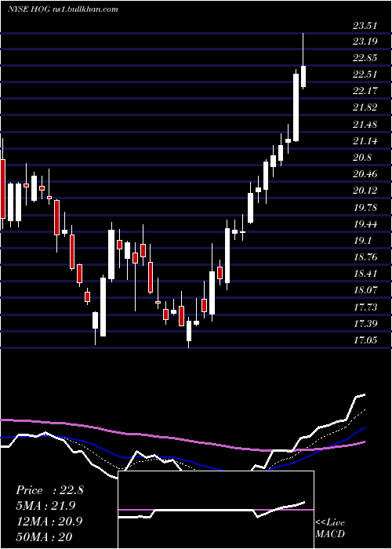Image resolution: width=392 pixels, height=549 pixels.
Task: Click the 50MA : 20 readout
Action: click(44, 536)
